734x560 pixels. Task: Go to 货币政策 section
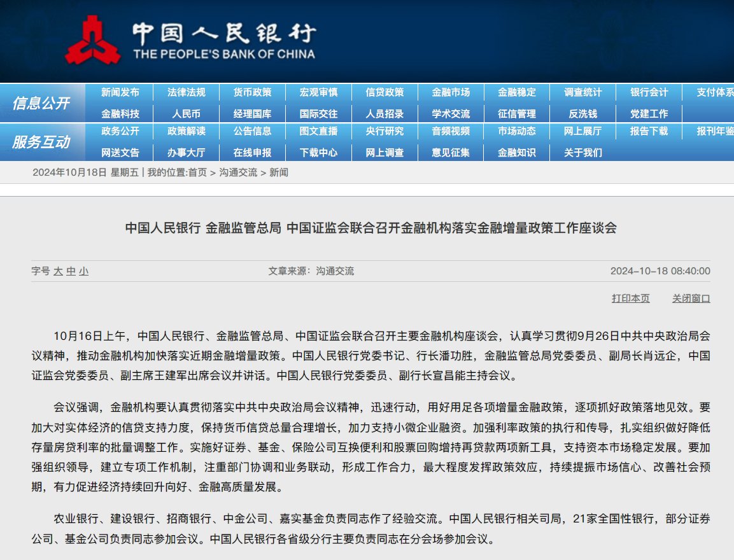click(252, 92)
